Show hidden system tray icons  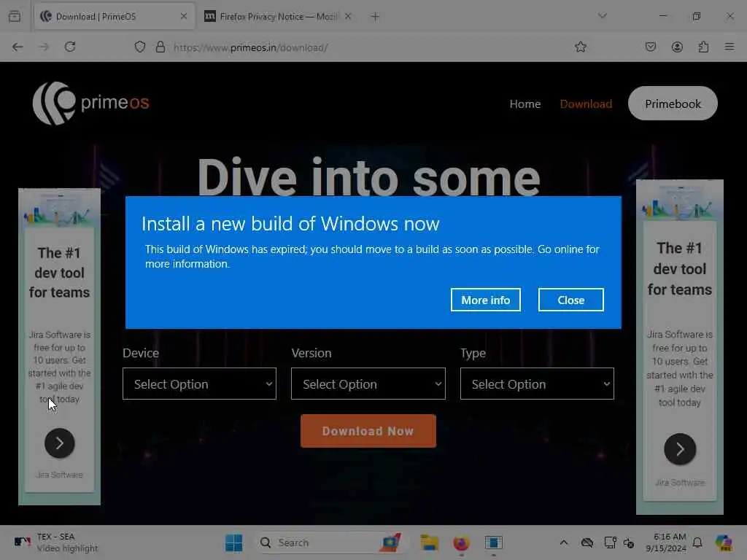(x=564, y=542)
